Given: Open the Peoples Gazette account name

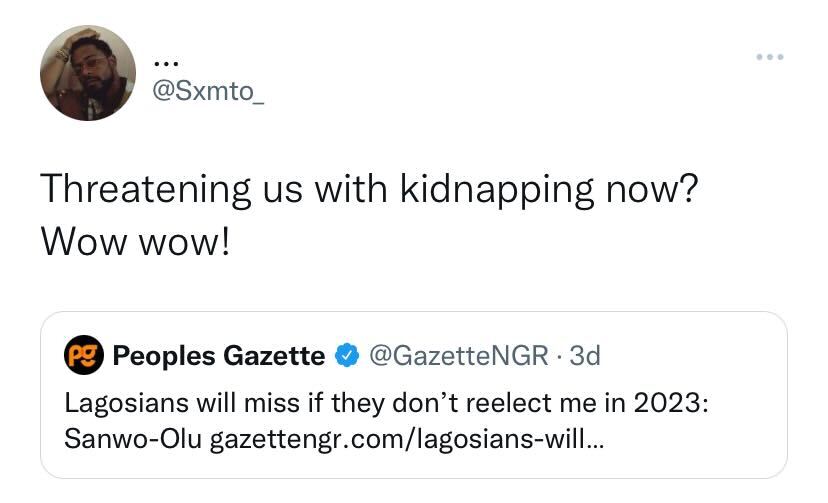Looking at the screenshot, I should pos(218,355).
